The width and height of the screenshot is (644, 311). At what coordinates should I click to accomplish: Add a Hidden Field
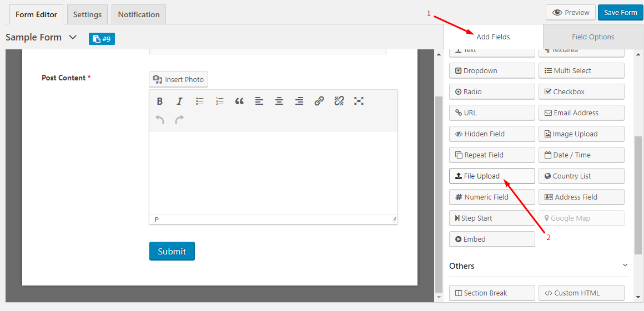point(492,134)
